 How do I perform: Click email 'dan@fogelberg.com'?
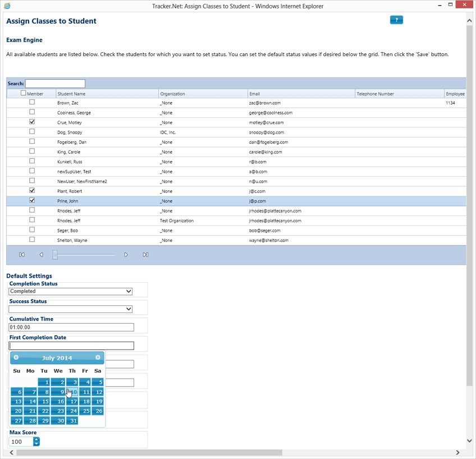pyautogui.click(x=268, y=143)
